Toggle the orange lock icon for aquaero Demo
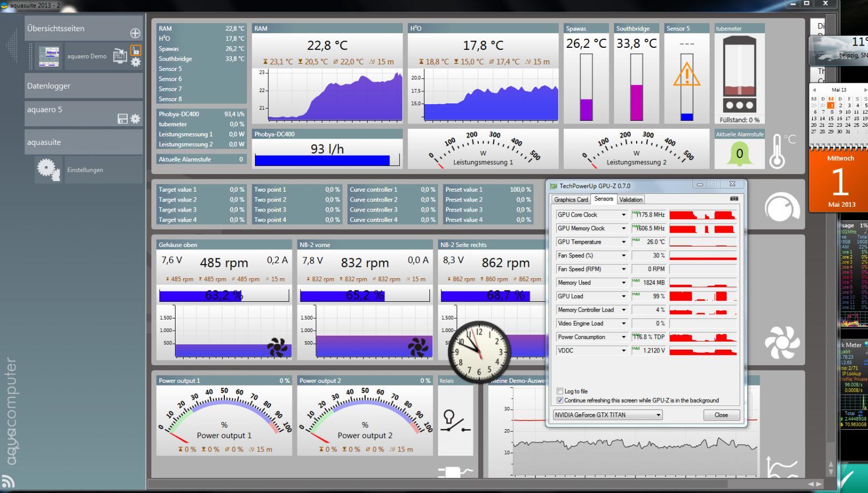 click(136, 50)
